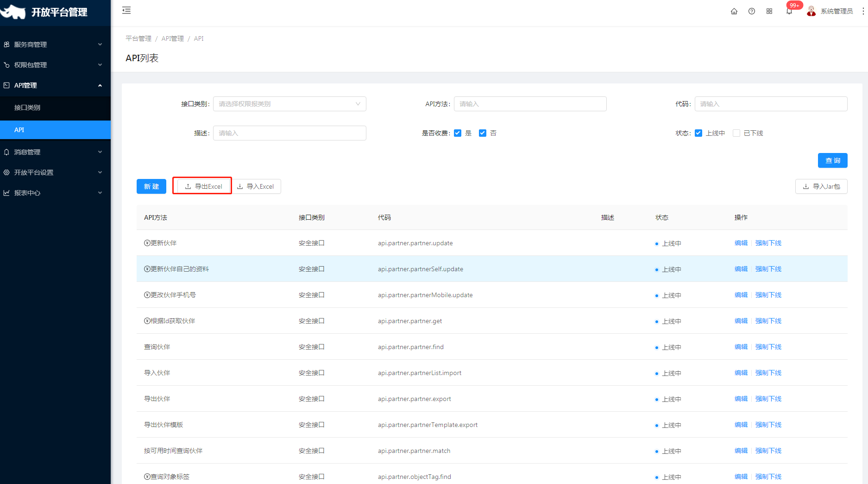Force offline the 更新伙伴 API
868x484 pixels.
click(x=768, y=243)
